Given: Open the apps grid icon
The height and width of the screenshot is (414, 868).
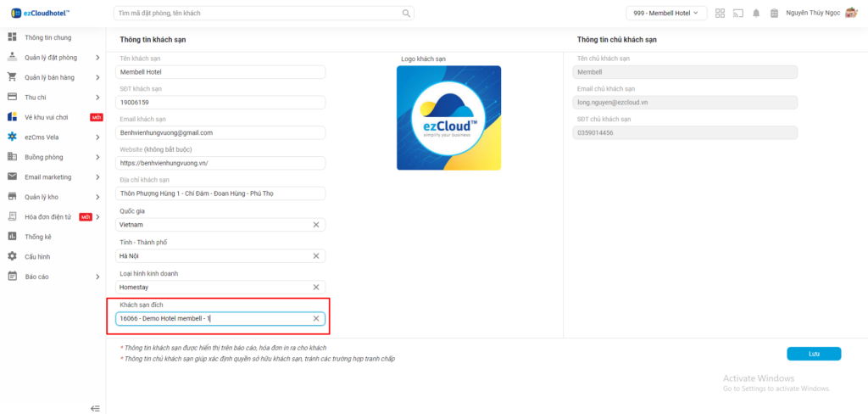Looking at the screenshot, I should [x=720, y=14].
